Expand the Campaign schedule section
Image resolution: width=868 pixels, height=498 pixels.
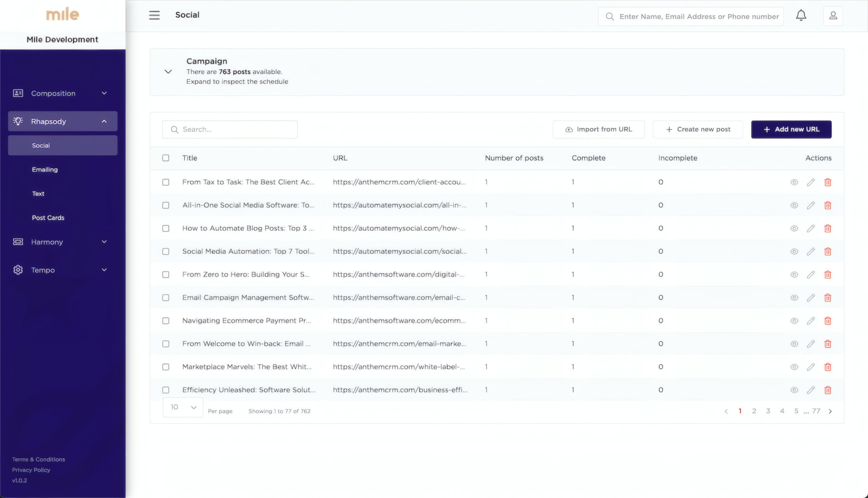pos(168,71)
